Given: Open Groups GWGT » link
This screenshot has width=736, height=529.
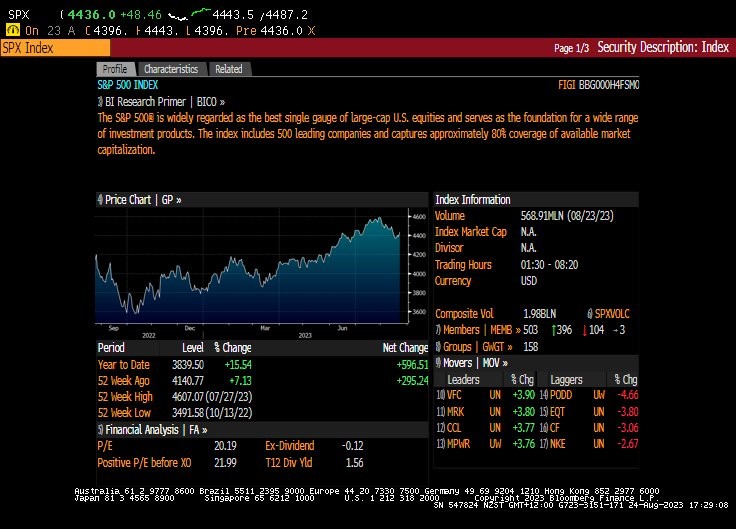Looking at the screenshot, I should (474, 347).
